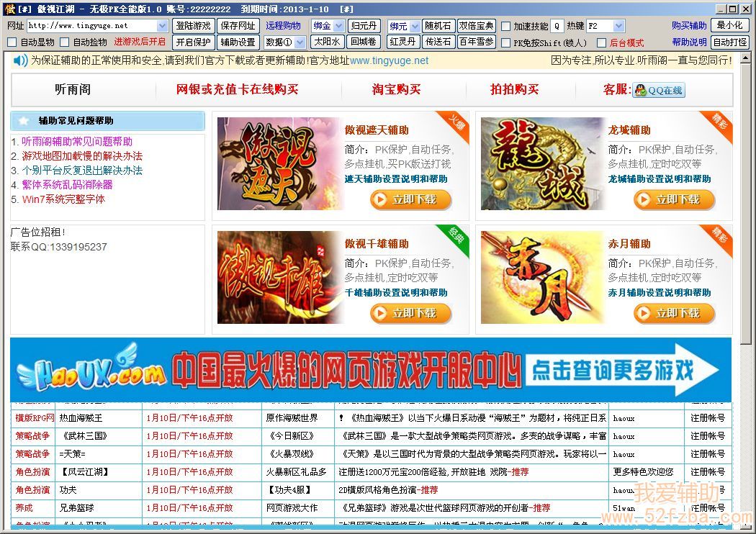Viewport: 756px width, 534px height.
Task: Open 游戏地图加载慢的解决办法 link
Action: pyautogui.click(x=82, y=156)
